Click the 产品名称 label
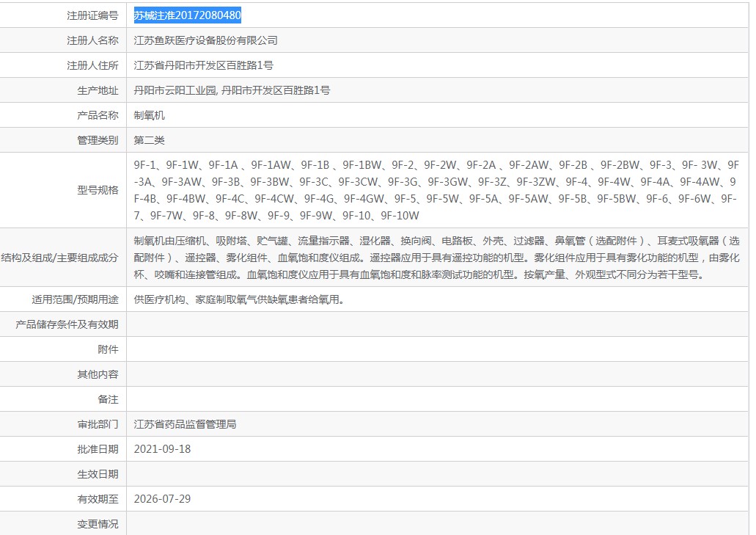Viewport: 756px width, 535px height. pyautogui.click(x=98, y=115)
